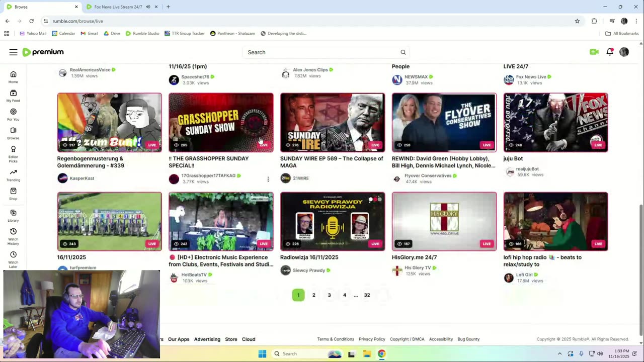
Task: Switch to the Fox News Live Stream tab
Action: (118, 7)
